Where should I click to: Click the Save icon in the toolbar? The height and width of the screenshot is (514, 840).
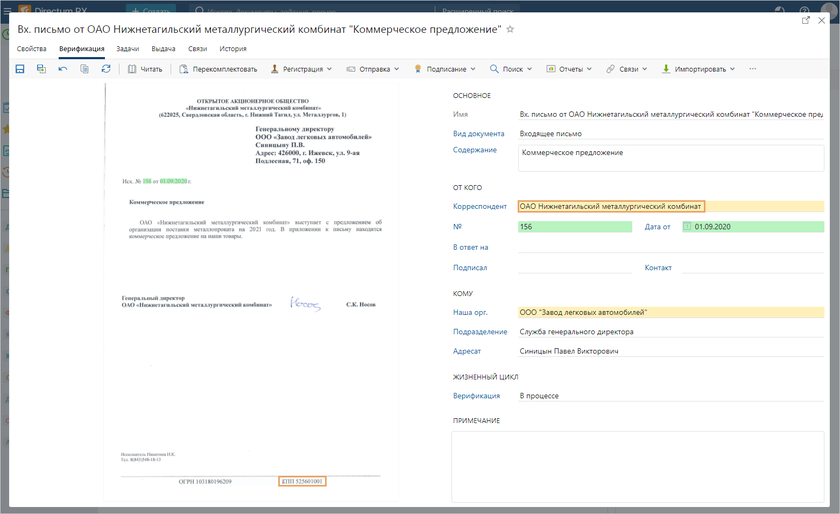click(x=20, y=69)
